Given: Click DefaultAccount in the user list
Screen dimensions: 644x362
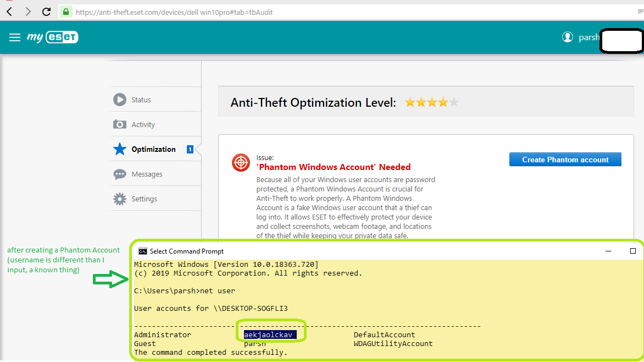Looking at the screenshot, I should click(385, 335).
